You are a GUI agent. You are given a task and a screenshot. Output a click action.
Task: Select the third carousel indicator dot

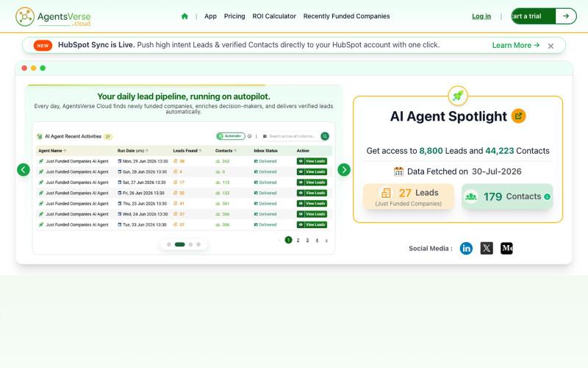point(190,244)
